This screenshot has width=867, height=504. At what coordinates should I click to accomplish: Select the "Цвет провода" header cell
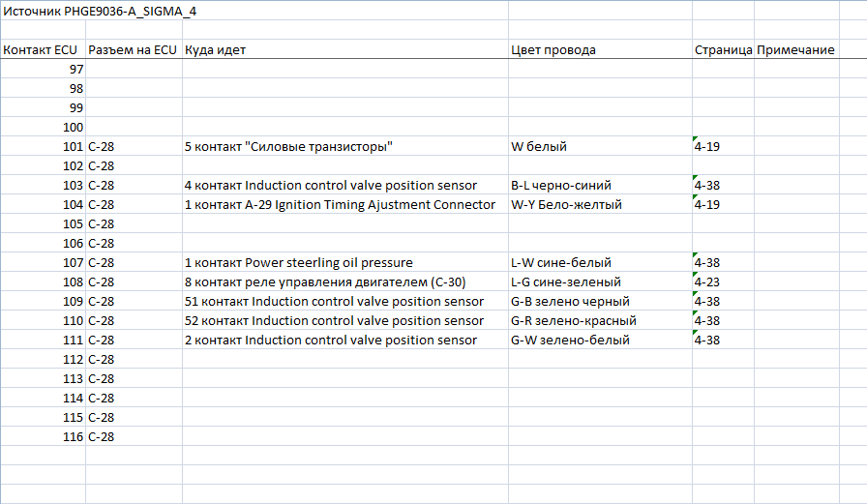pyautogui.click(x=553, y=50)
